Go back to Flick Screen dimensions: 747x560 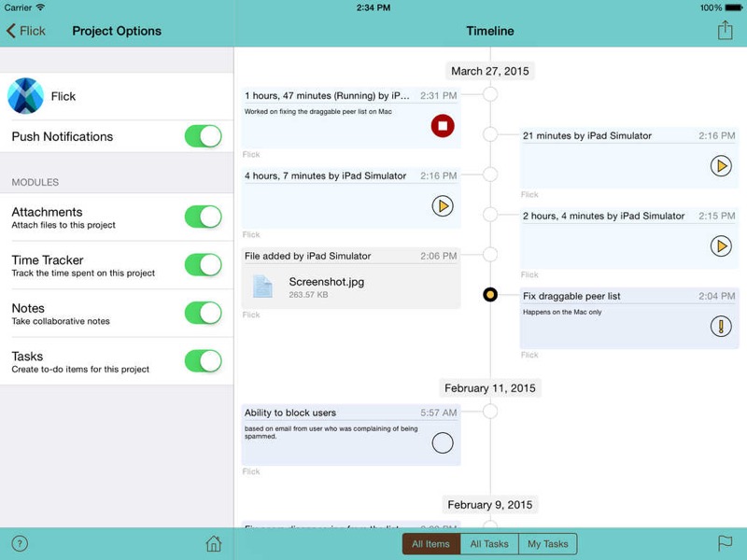click(26, 31)
